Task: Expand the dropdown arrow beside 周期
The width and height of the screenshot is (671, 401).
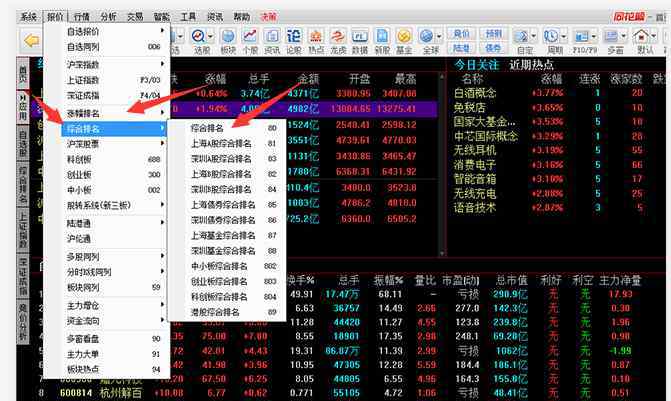Action: (563, 36)
